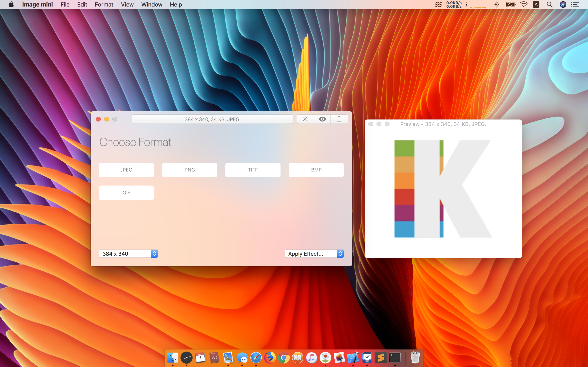Expand the 384 x 340 size dropdown
588x367 pixels.
tap(125, 254)
